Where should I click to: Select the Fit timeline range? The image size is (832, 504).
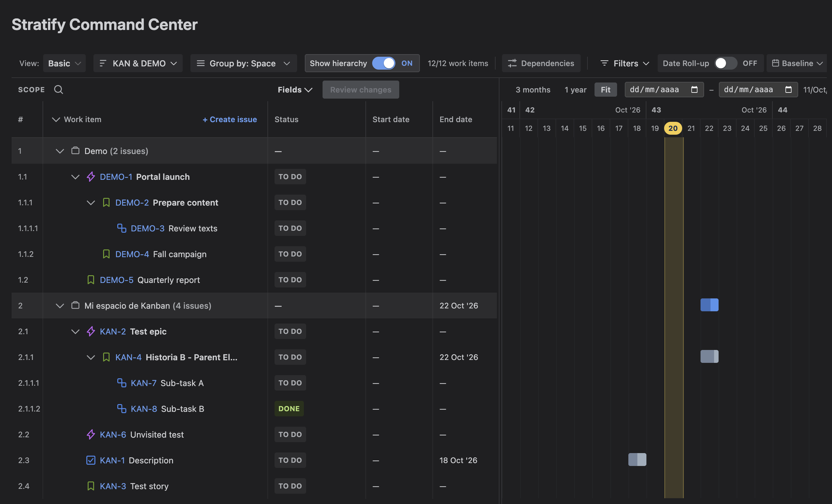coord(605,90)
